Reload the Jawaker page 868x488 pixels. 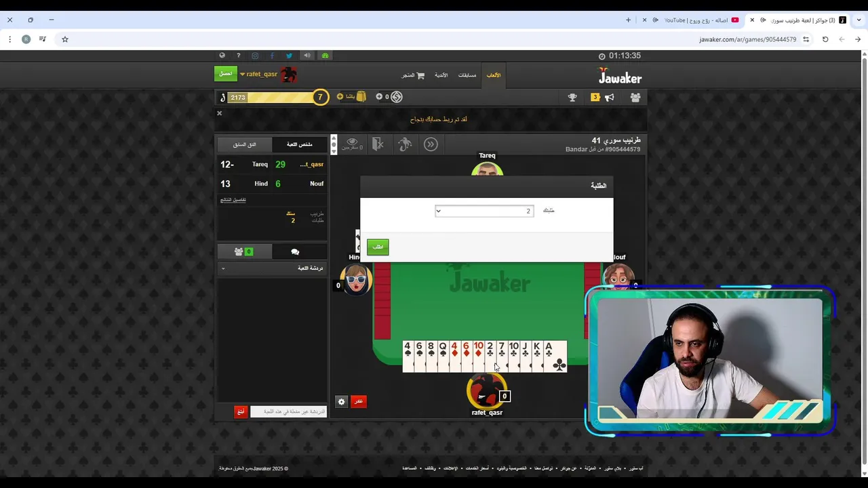pyautogui.click(x=825, y=39)
